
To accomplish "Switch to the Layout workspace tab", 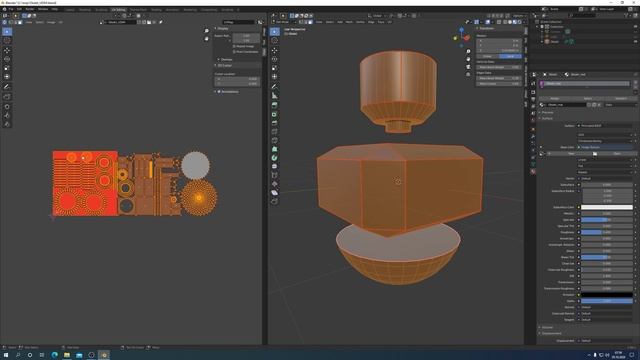I will (x=70, y=9).
